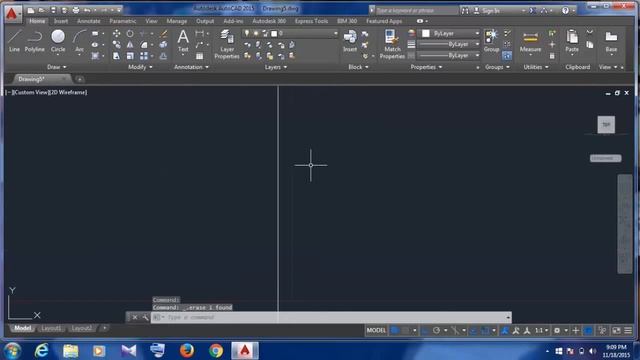
Task: Switch to Layout1 tab
Action: tap(51, 328)
